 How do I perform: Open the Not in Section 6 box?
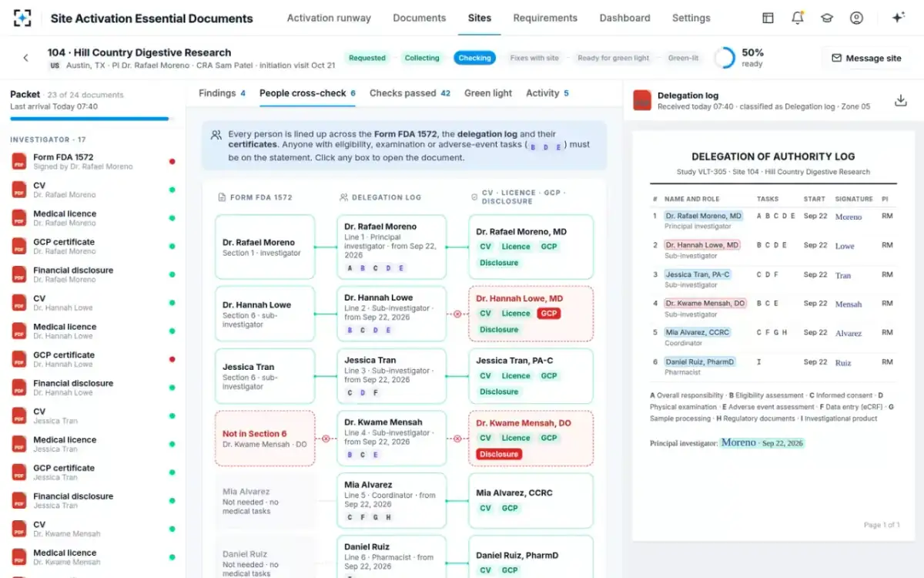pyautogui.click(x=265, y=438)
